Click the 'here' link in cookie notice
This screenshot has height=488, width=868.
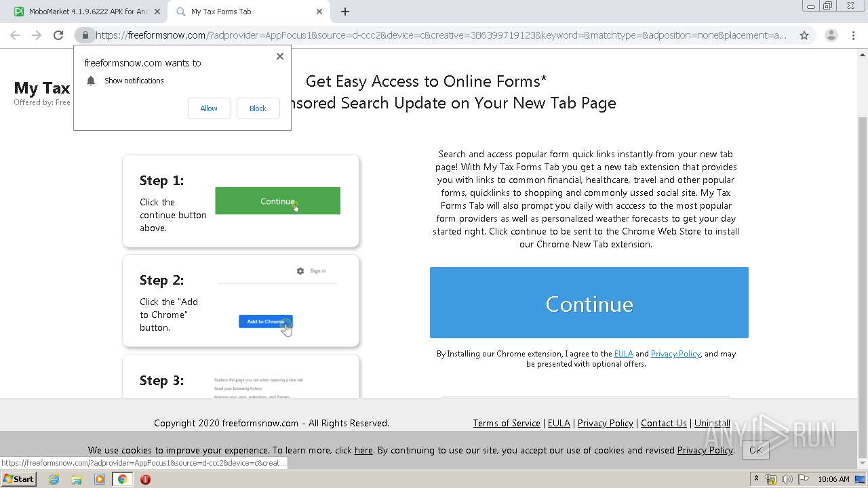[363, 450]
